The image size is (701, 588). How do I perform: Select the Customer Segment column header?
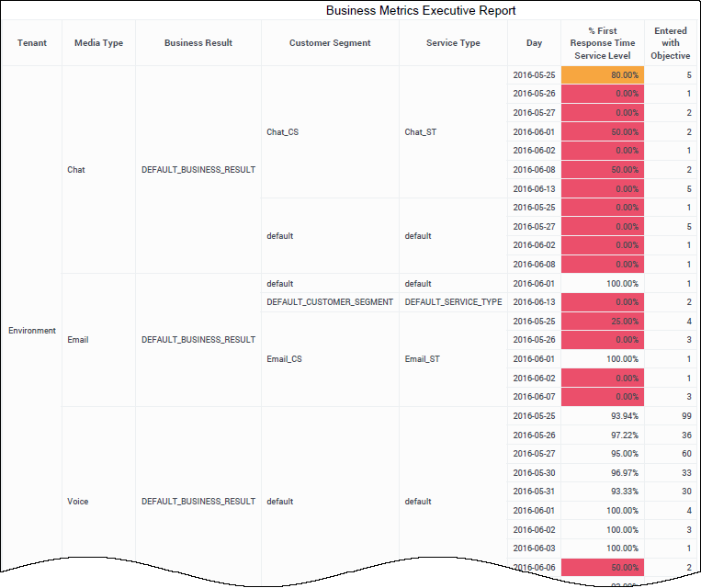(330, 43)
